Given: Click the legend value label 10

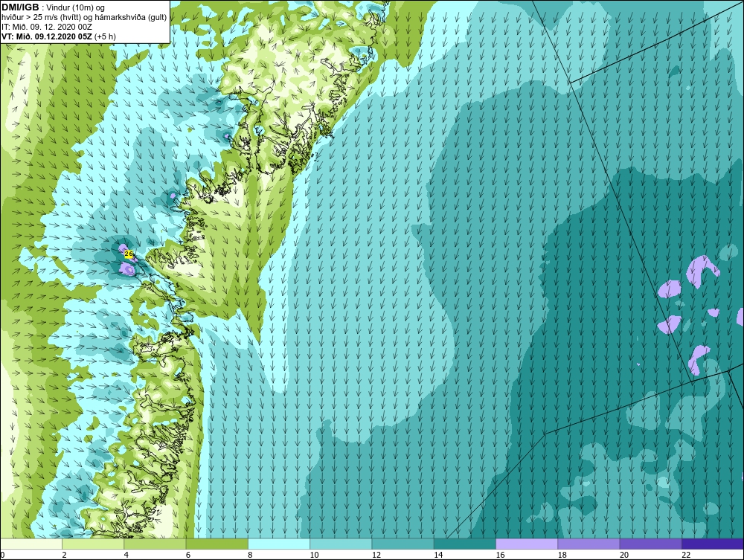Looking at the screenshot, I should click(x=314, y=555).
